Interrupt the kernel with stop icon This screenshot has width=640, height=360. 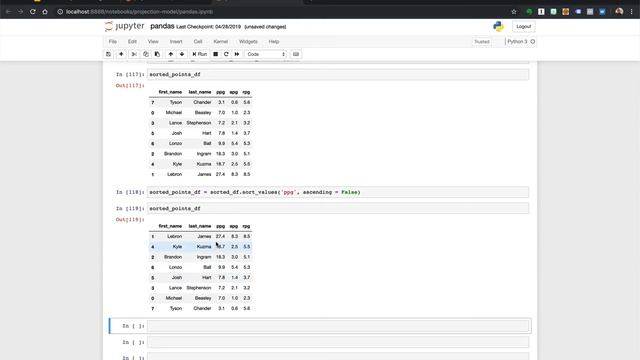(x=216, y=54)
